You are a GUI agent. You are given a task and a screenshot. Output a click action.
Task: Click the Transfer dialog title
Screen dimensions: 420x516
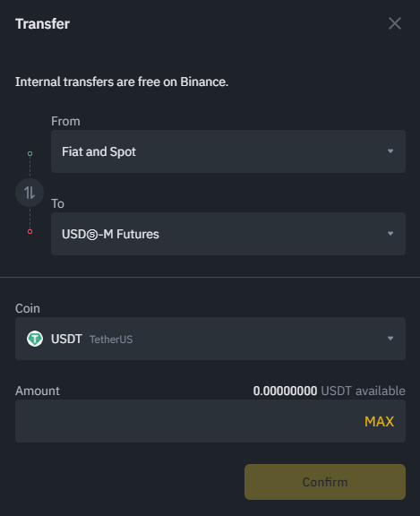pos(42,23)
